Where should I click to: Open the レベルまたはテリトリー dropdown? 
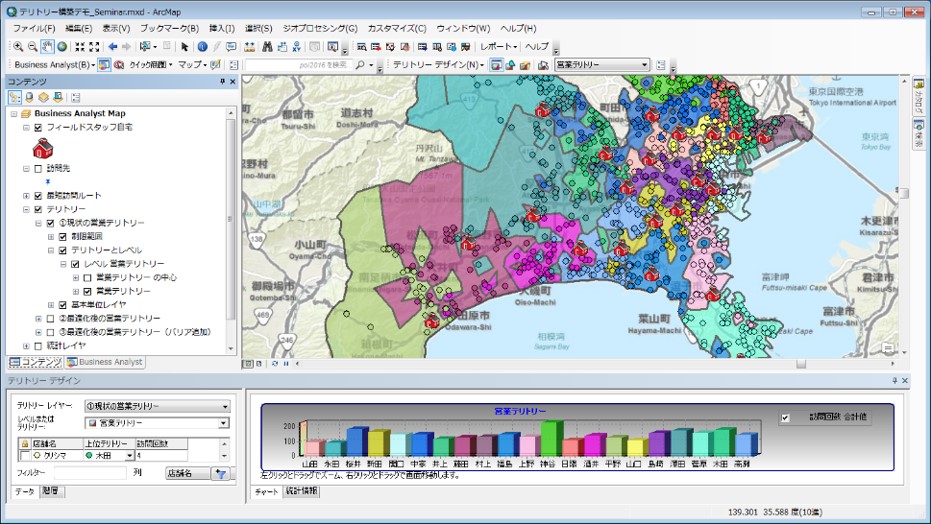157,423
